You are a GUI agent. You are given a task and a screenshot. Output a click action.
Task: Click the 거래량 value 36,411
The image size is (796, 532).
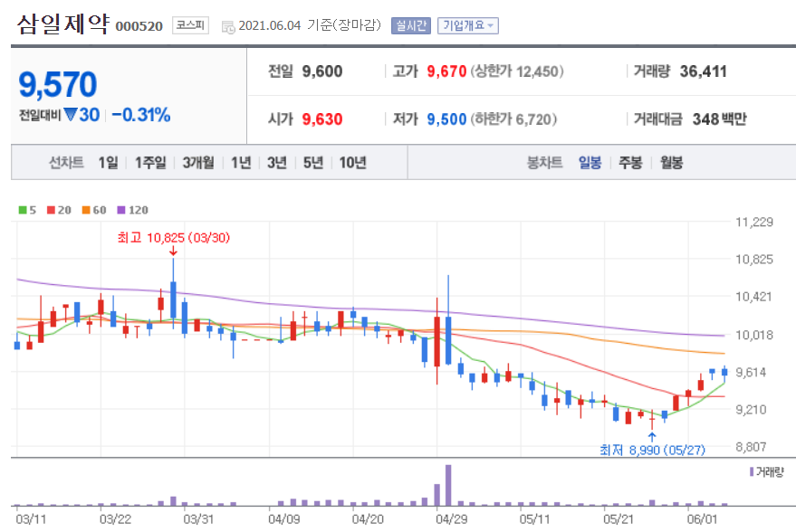[x=704, y=71]
